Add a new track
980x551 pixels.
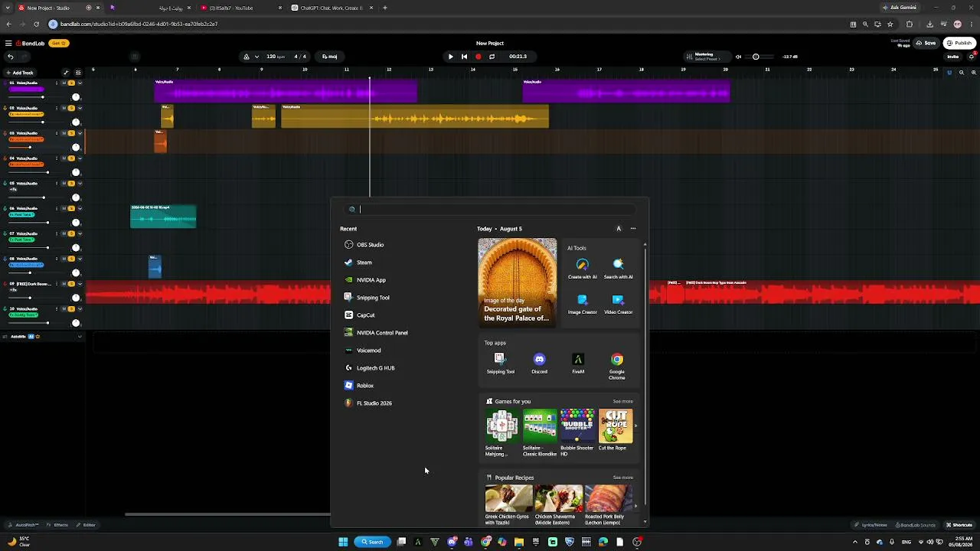click(x=19, y=73)
